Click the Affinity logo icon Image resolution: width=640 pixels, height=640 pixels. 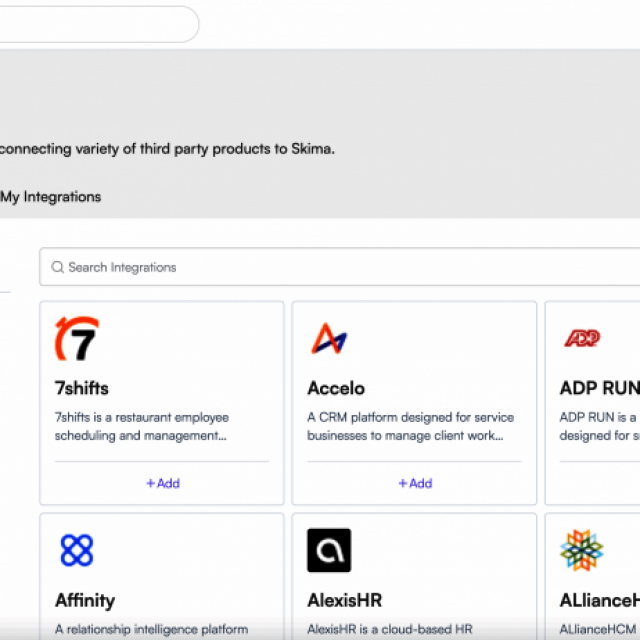pos(77,550)
